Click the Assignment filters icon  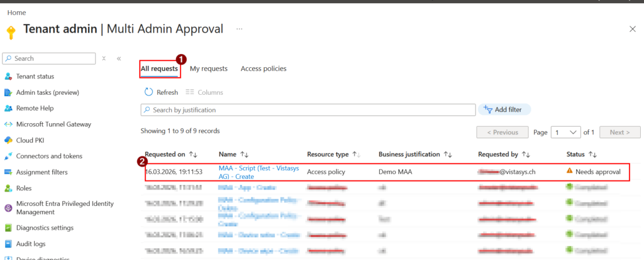pyautogui.click(x=8, y=172)
